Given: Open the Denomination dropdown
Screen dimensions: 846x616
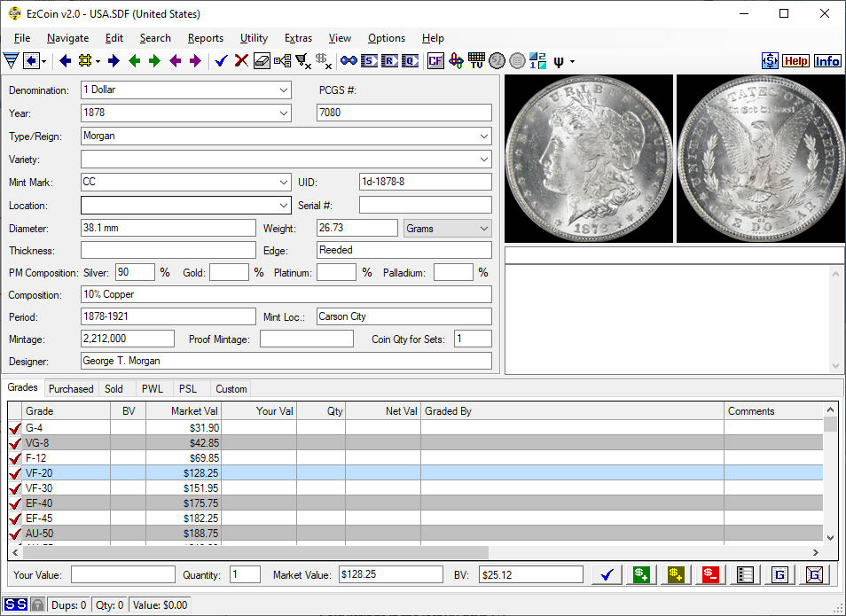Looking at the screenshot, I should coord(283,90).
